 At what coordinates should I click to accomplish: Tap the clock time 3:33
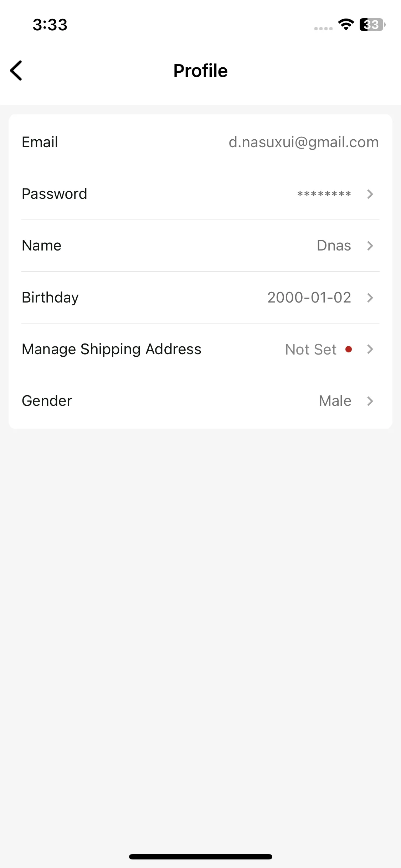(50, 25)
